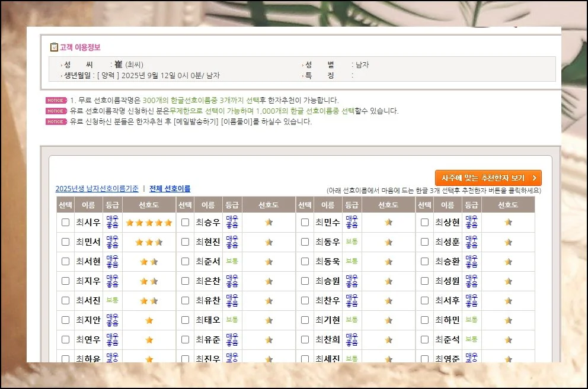Screen dimensions: 588x389
Task: Enable the 최성훈 name checkbox
Action: pyautogui.click(x=424, y=242)
